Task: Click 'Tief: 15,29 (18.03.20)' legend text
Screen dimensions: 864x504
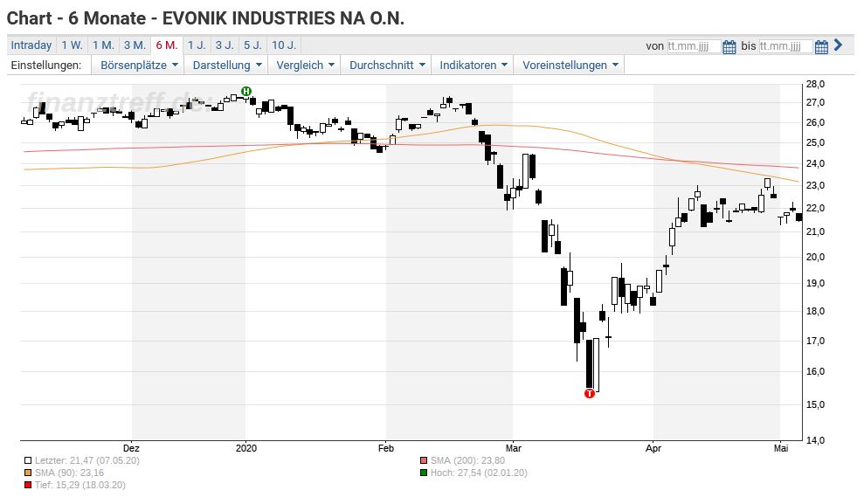Action: tap(79, 485)
